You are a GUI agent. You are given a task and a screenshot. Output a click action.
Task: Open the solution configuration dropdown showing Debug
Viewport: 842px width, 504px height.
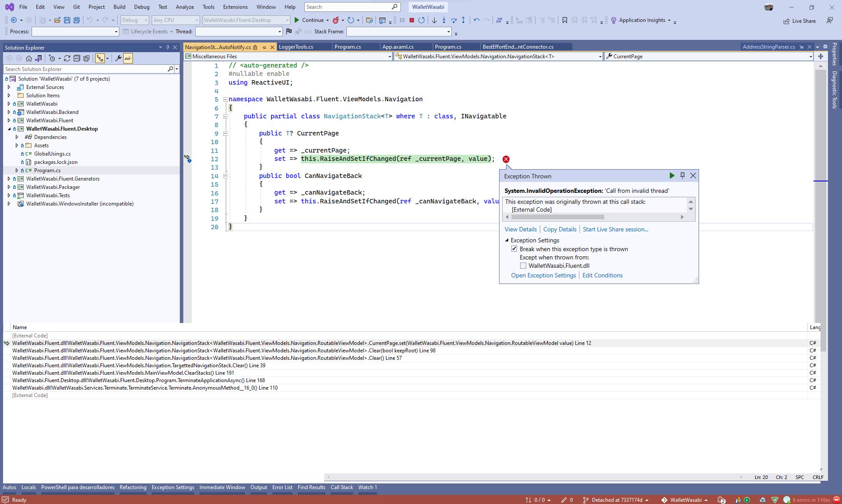click(x=134, y=20)
